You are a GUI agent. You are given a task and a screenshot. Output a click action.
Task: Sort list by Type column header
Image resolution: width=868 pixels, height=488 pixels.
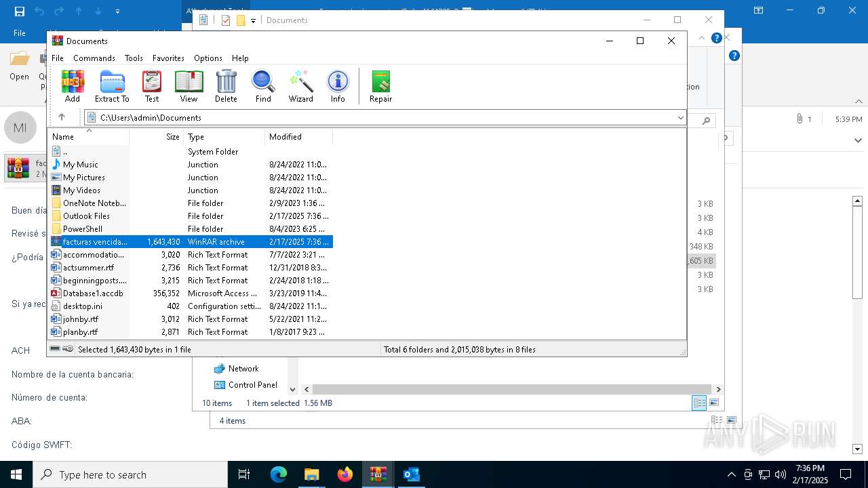pyautogui.click(x=224, y=137)
